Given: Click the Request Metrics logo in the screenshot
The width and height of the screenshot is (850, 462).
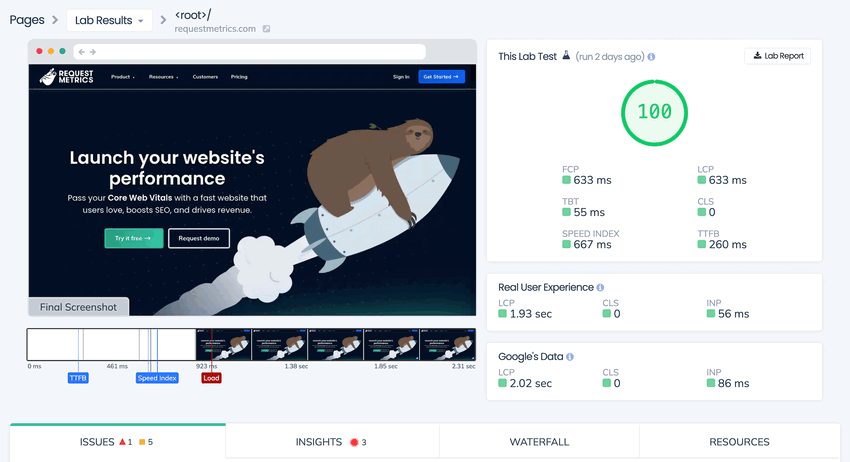Looking at the screenshot, I should tap(67, 76).
